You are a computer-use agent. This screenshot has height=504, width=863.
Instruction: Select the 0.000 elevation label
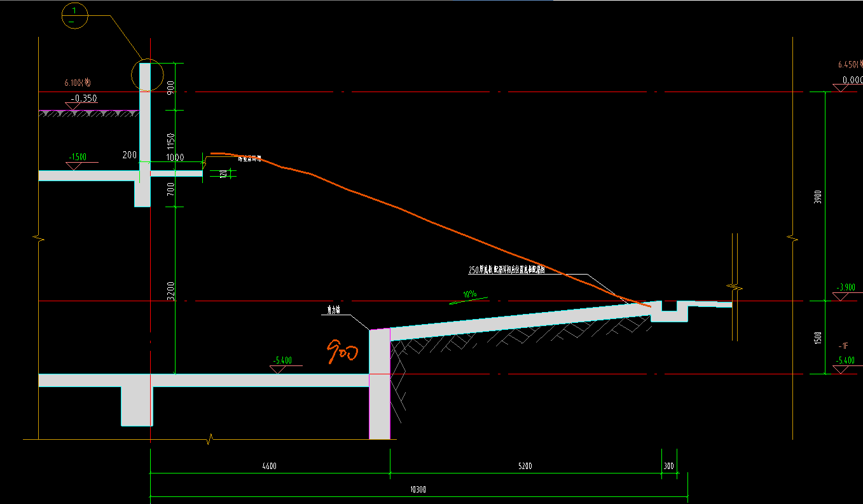point(852,80)
